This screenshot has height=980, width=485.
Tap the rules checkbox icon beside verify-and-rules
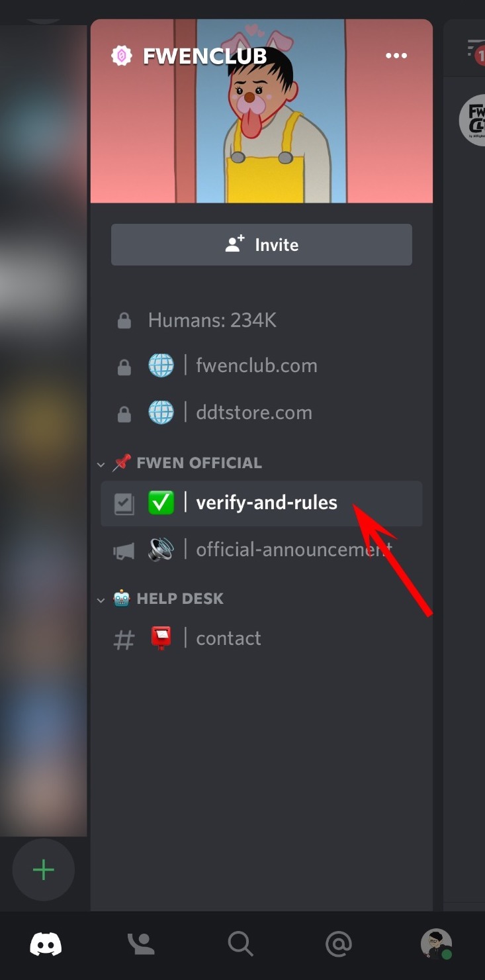click(124, 504)
